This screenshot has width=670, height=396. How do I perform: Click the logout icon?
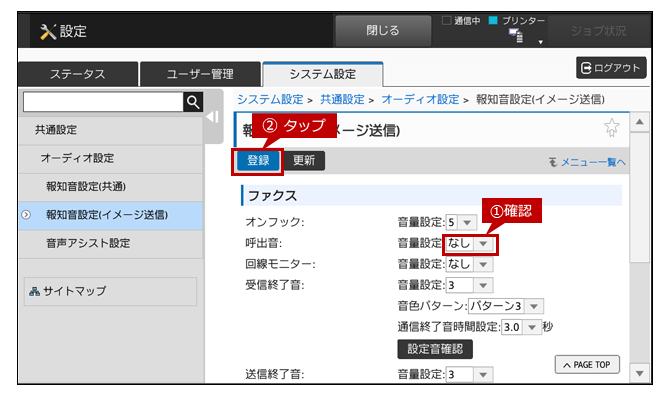pos(586,68)
